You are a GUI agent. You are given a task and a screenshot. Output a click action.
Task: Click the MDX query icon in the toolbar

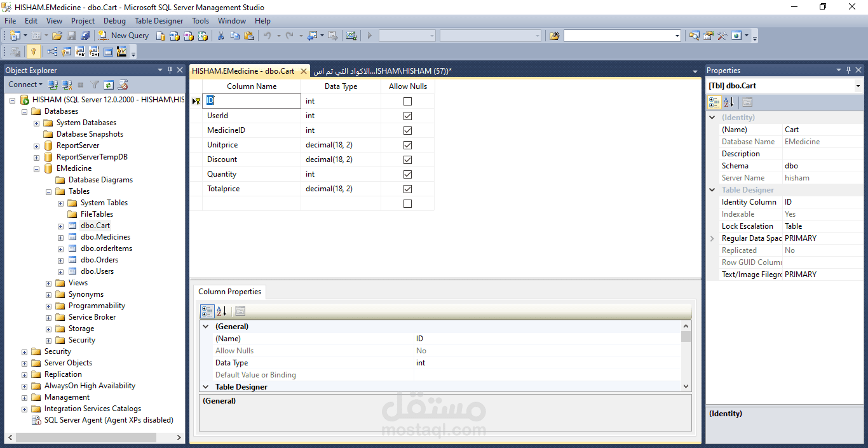(175, 36)
